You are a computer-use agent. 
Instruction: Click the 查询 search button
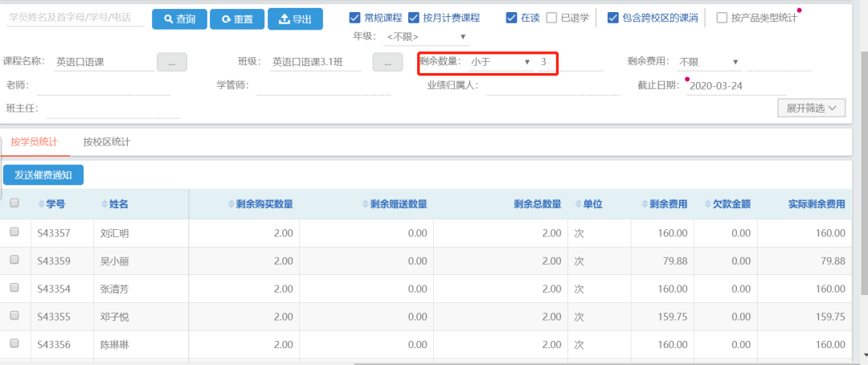click(179, 19)
